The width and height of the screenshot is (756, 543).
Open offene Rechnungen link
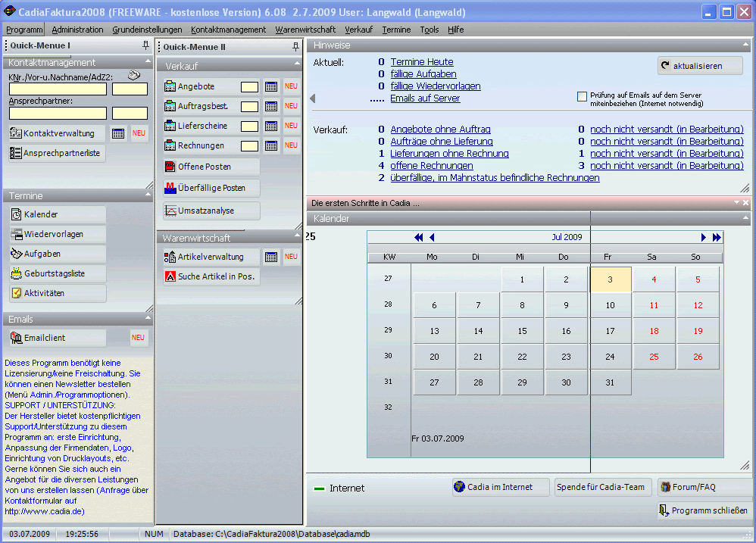(x=432, y=166)
